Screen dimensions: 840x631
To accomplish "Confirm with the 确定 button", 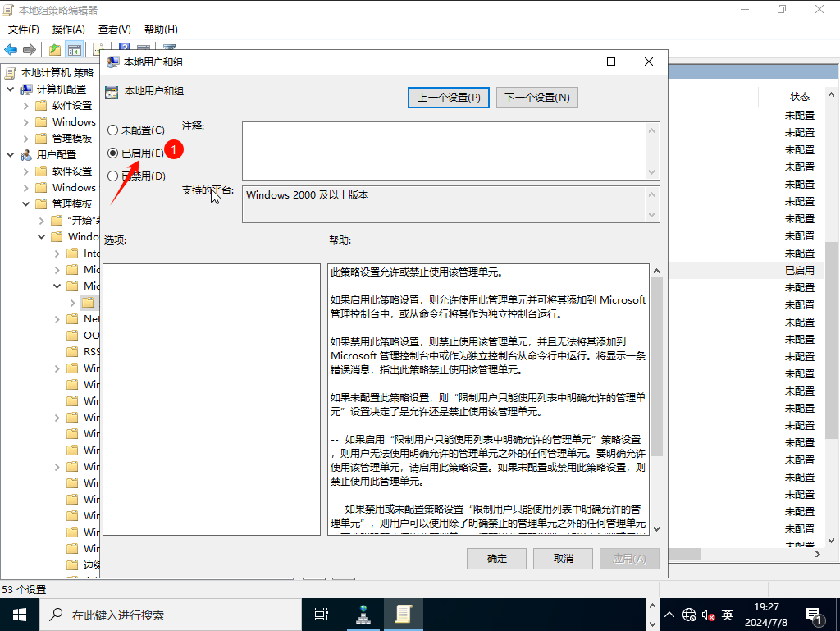I will click(496, 559).
